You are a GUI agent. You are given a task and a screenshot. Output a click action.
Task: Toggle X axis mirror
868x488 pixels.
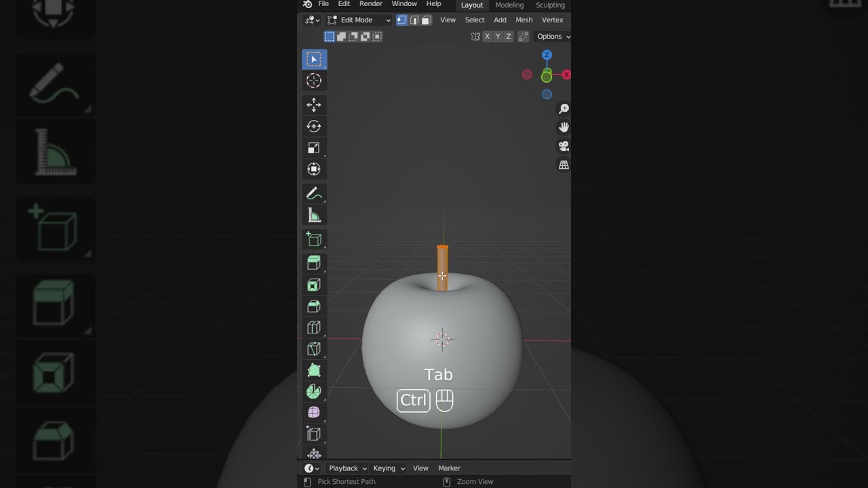[x=487, y=37]
